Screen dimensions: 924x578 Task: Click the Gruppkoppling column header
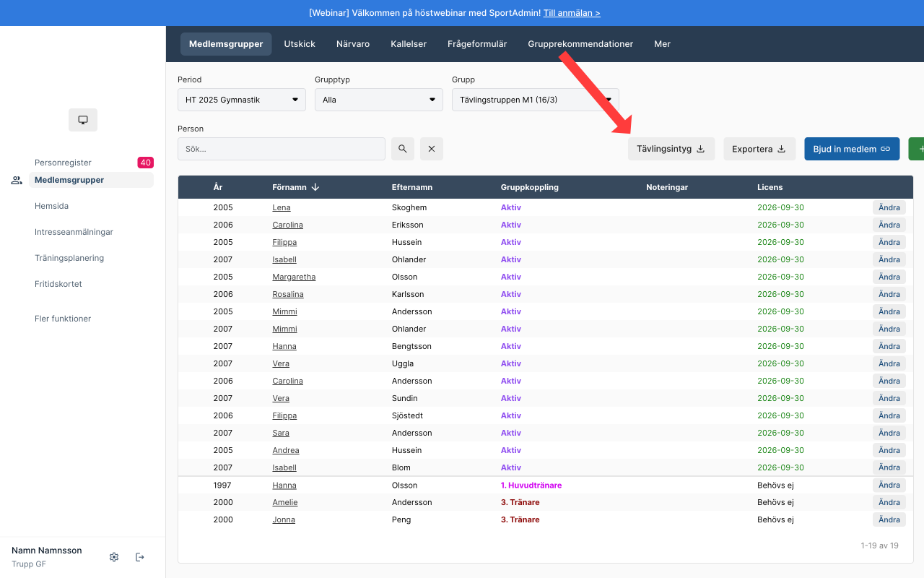point(530,187)
